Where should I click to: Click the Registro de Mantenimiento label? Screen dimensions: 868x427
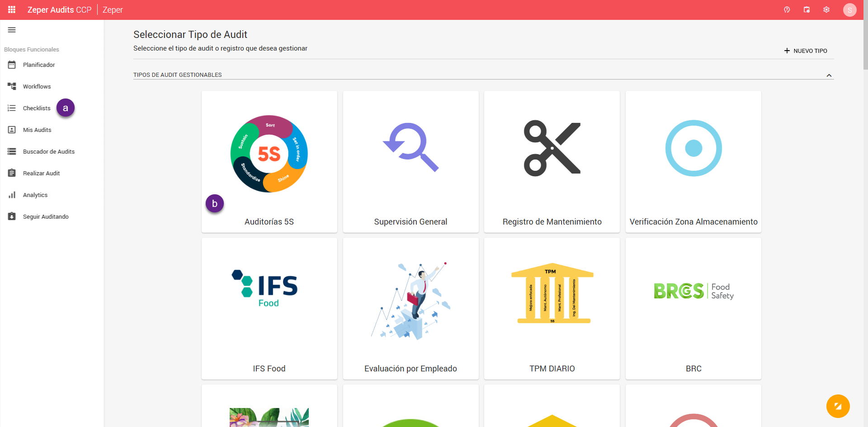pyautogui.click(x=552, y=222)
